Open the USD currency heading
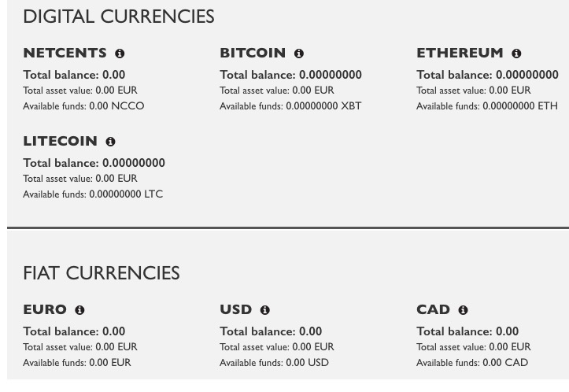The width and height of the screenshot is (569, 392). tap(236, 310)
